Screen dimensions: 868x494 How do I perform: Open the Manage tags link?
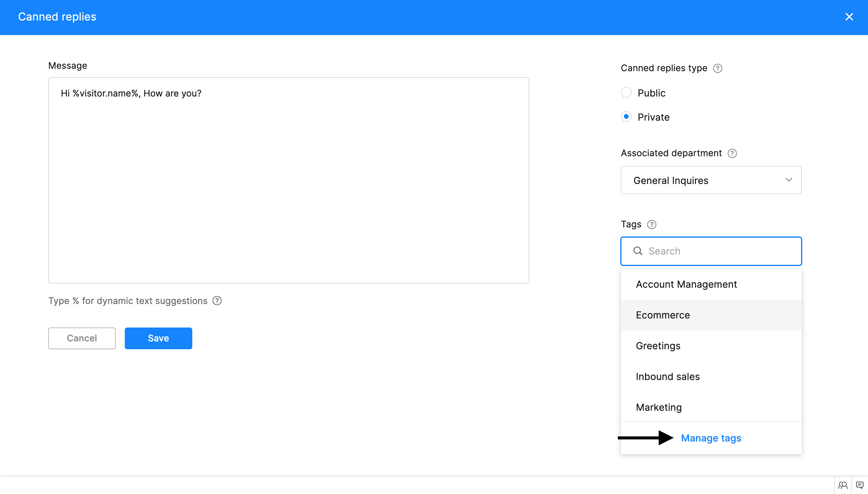pos(711,438)
